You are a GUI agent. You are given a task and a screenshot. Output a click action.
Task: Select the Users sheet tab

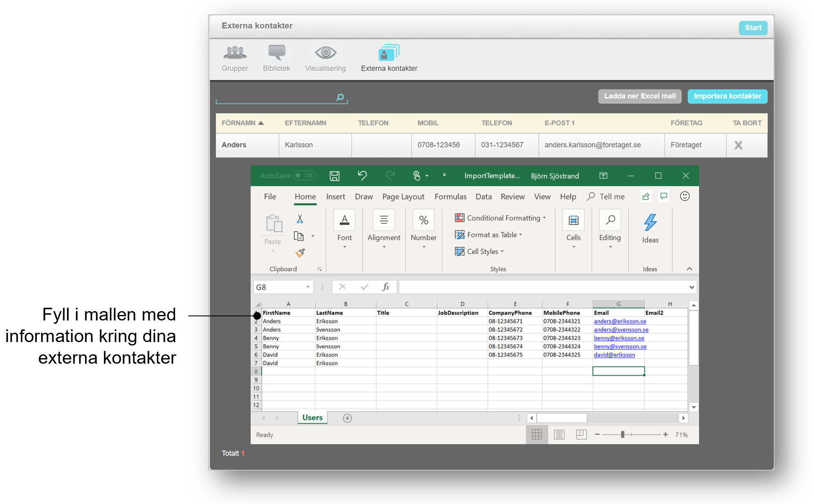point(312,418)
